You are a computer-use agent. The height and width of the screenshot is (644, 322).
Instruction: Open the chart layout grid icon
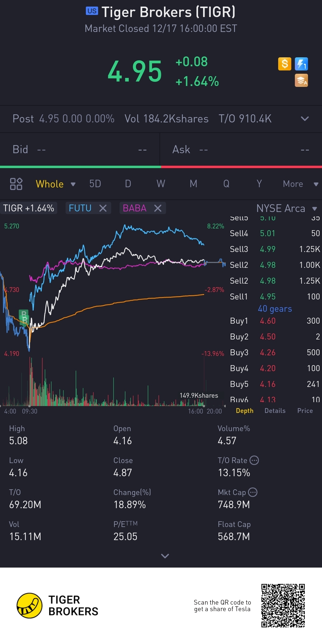click(16, 184)
